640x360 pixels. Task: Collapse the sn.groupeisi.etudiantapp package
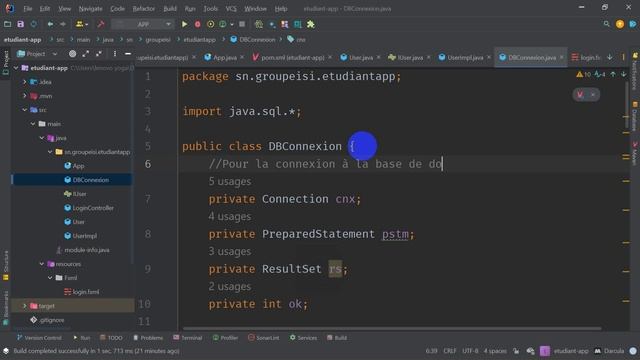point(50,152)
